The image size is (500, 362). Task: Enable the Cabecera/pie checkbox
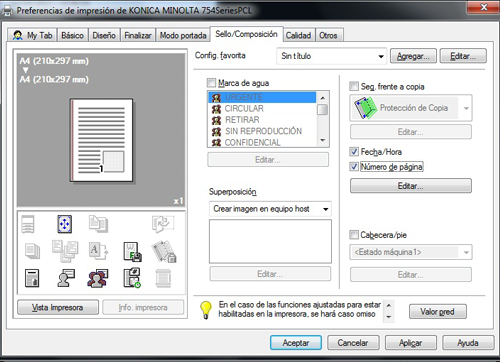point(354,235)
